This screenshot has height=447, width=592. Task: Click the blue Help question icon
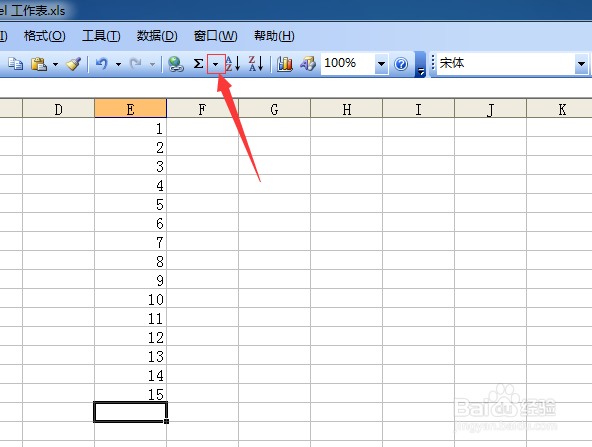click(401, 64)
